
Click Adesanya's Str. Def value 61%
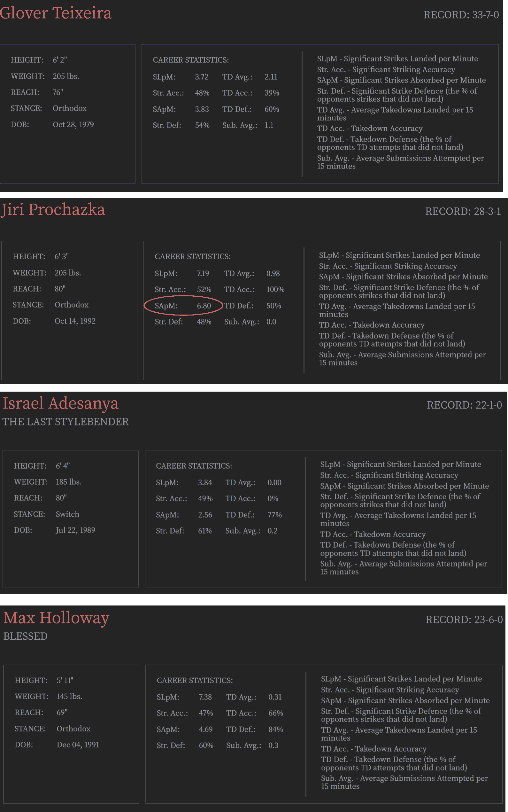coord(205,531)
